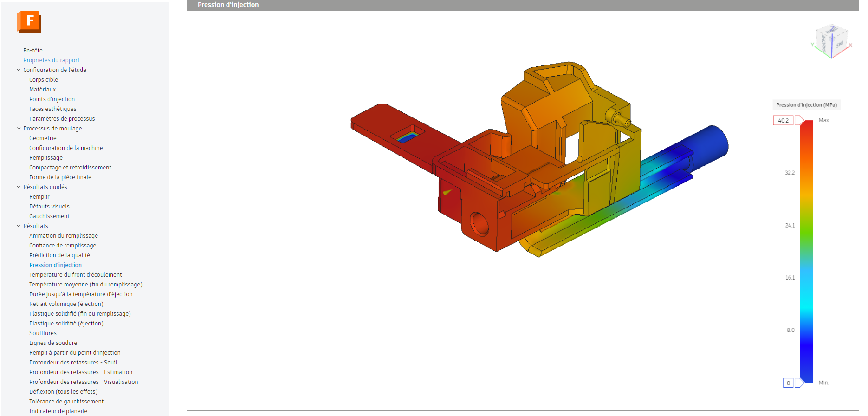Click the blue min legend arrow marker

click(x=799, y=383)
